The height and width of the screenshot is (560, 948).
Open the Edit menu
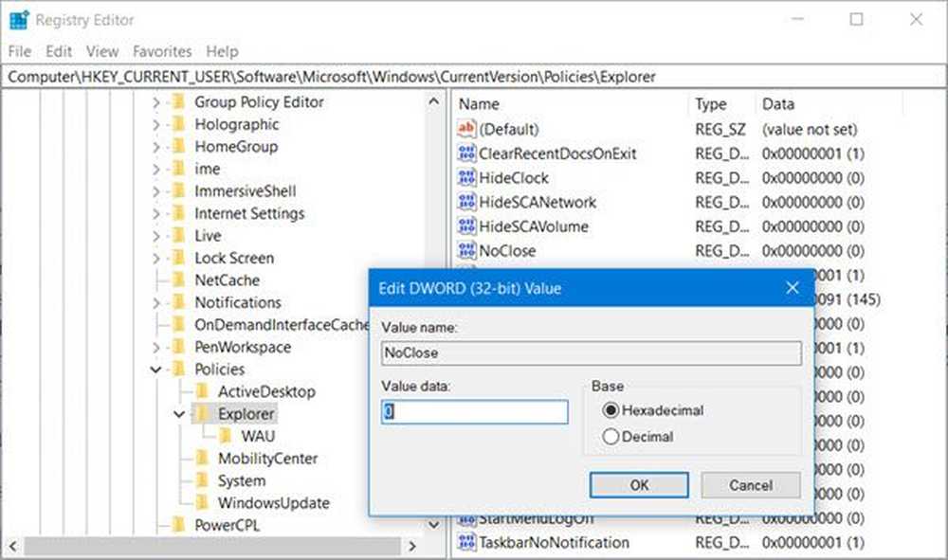click(x=59, y=51)
